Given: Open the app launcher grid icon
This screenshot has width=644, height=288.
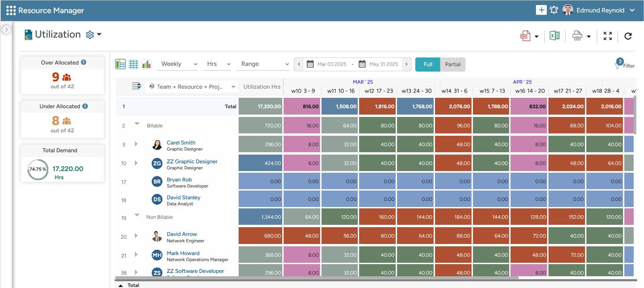Looking at the screenshot, I should [x=11, y=10].
